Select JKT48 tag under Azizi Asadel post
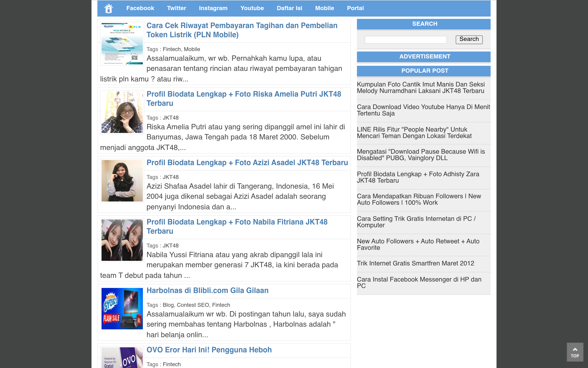 [171, 177]
